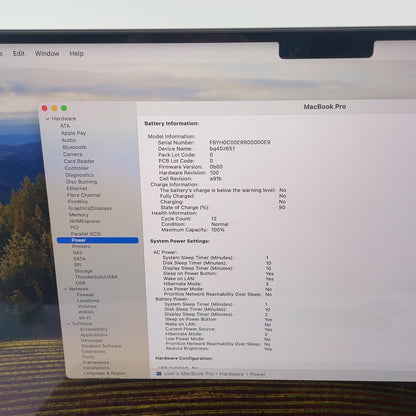Select Wi-Fi under Network
This screenshot has height=416, width=416.
(x=85, y=318)
